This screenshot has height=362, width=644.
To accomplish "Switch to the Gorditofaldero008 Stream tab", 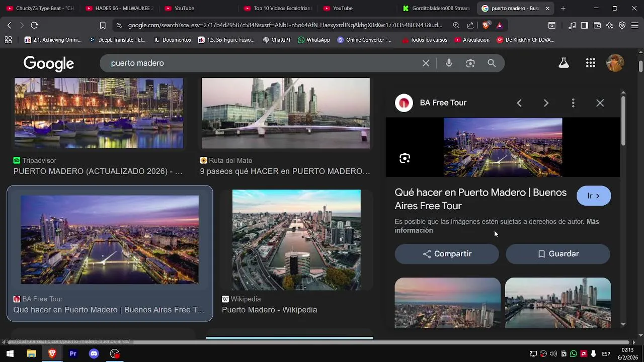I will point(436,8).
